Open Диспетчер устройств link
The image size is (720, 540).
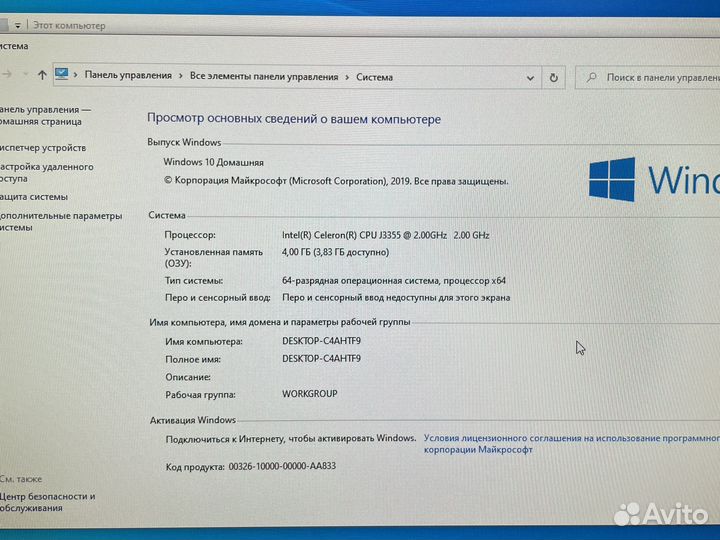pyautogui.click(x=42, y=148)
